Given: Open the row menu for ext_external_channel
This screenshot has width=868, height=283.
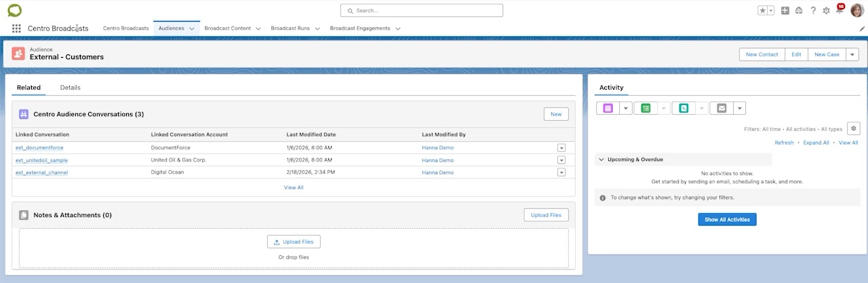Looking at the screenshot, I should pos(561,172).
